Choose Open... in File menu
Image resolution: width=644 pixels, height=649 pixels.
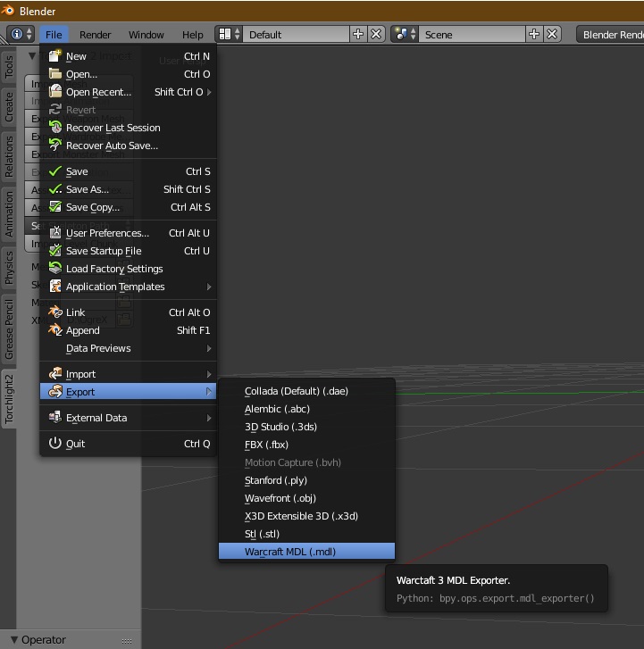pos(129,74)
